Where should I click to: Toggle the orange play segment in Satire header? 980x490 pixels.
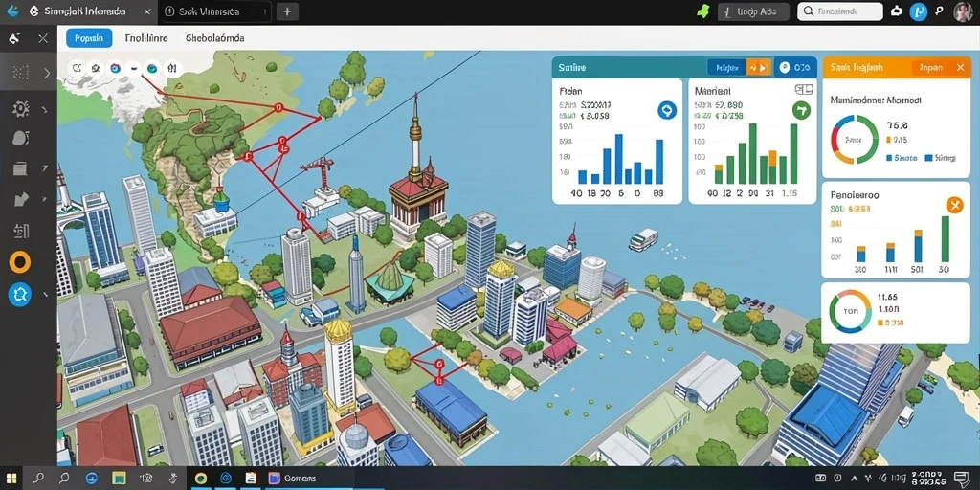tap(758, 68)
